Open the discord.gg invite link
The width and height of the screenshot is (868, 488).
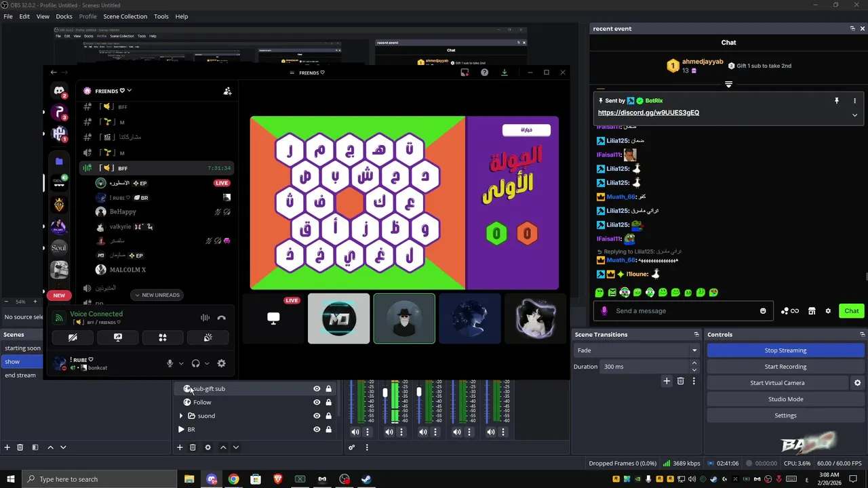(x=648, y=113)
